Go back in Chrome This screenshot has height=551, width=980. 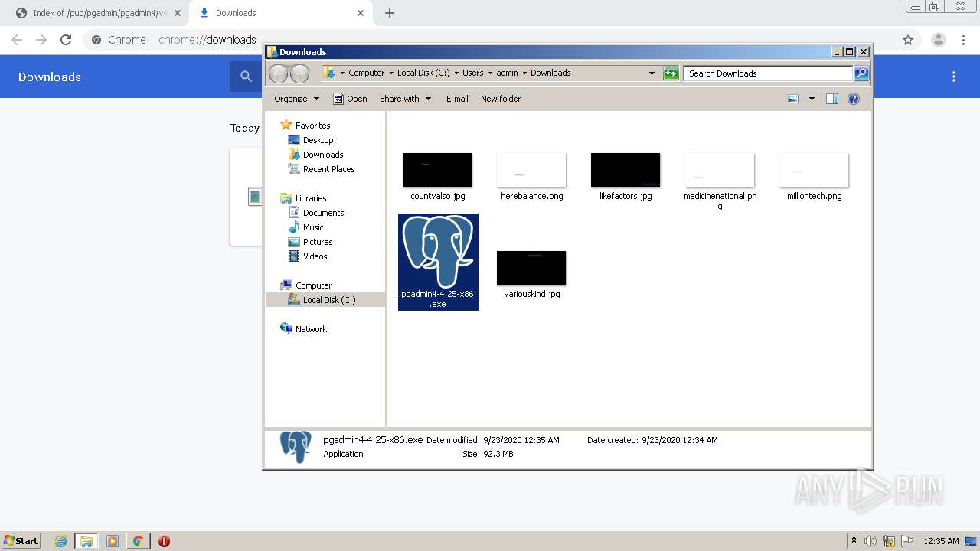pyautogui.click(x=17, y=40)
